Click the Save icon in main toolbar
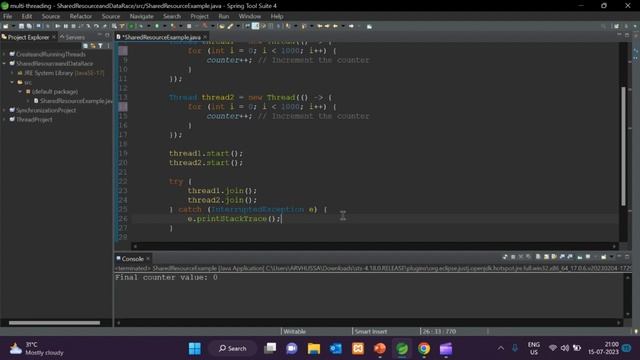This screenshot has height=360, width=640. [22, 26]
